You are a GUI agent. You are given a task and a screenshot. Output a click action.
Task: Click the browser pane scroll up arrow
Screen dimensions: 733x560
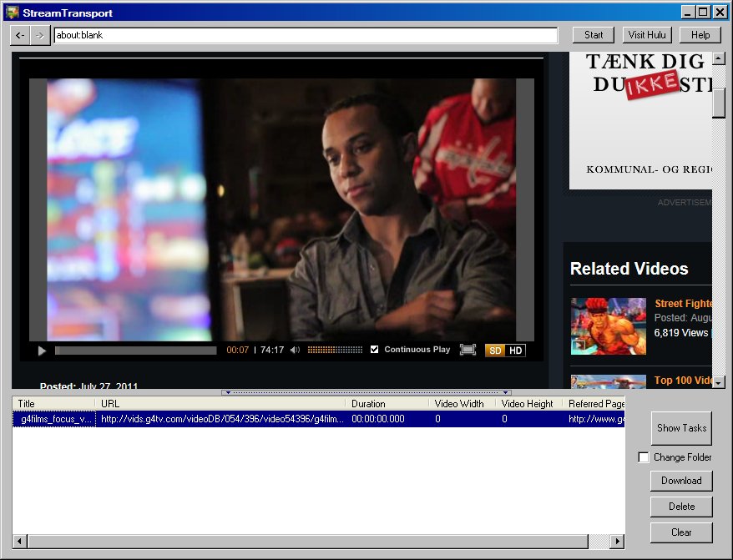719,58
